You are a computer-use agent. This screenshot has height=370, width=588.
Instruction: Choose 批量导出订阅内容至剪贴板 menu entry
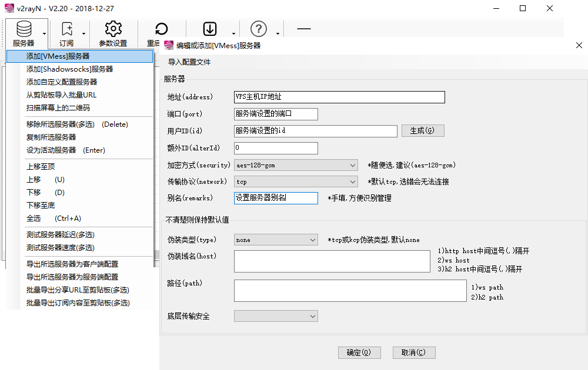(x=79, y=303)
